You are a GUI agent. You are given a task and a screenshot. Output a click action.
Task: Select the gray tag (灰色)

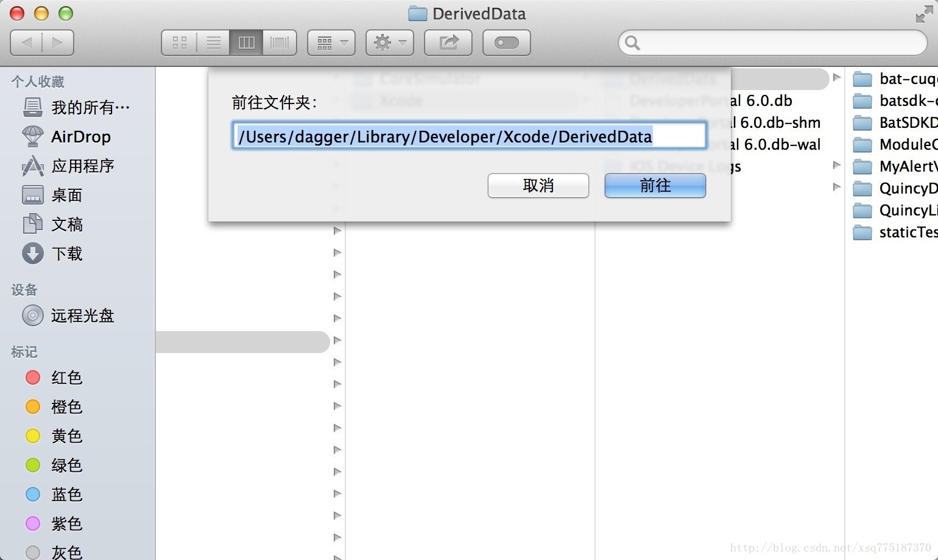54,552
